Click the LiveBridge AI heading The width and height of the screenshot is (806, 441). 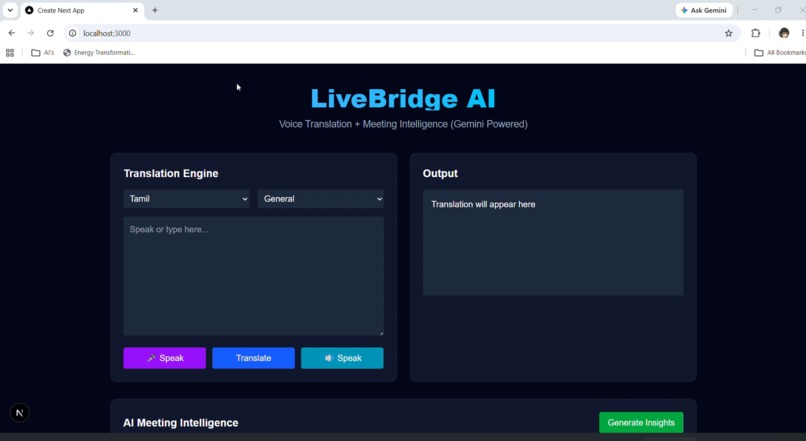[403, 99]
